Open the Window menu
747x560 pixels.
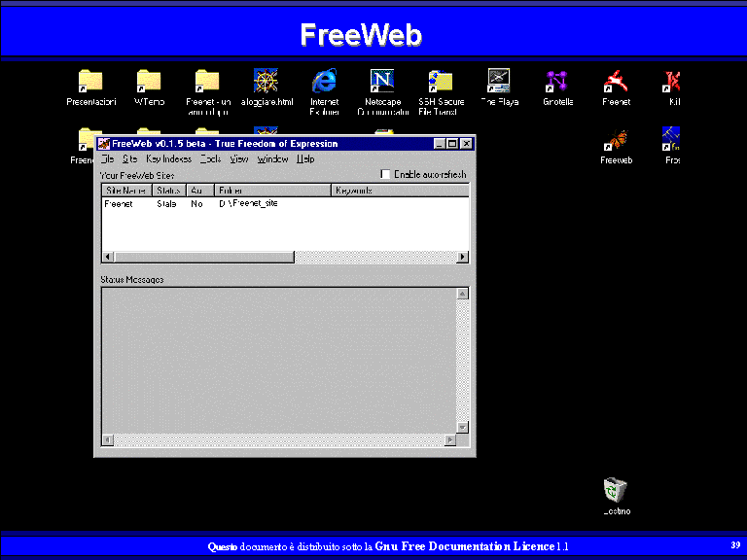(x=272, y=159)
